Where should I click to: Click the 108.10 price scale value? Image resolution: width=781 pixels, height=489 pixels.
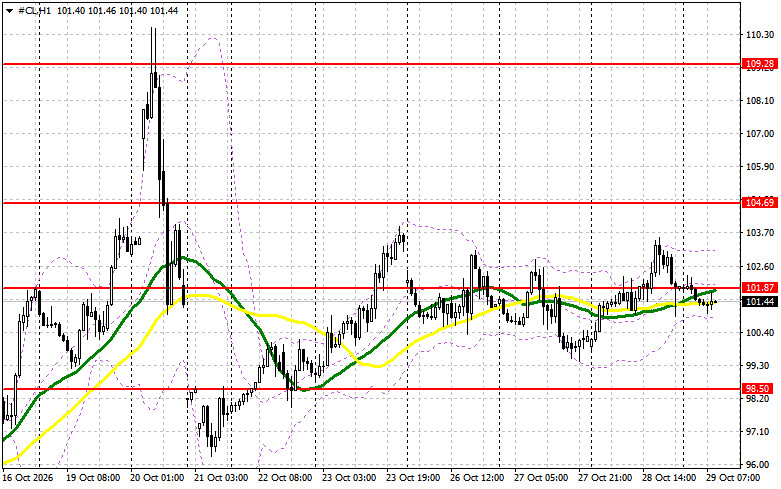[x=760, y=101]
